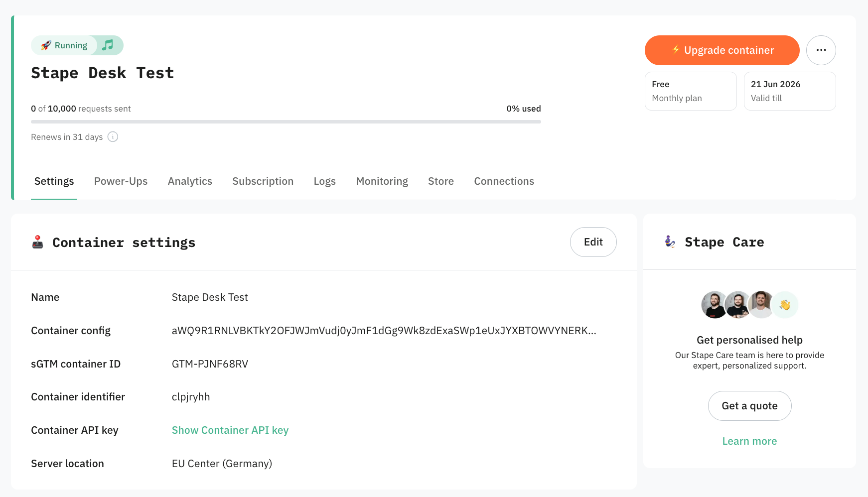Screen dimensions: 868x497
Task: Open the Analytics tab
Action: point(190,181)
